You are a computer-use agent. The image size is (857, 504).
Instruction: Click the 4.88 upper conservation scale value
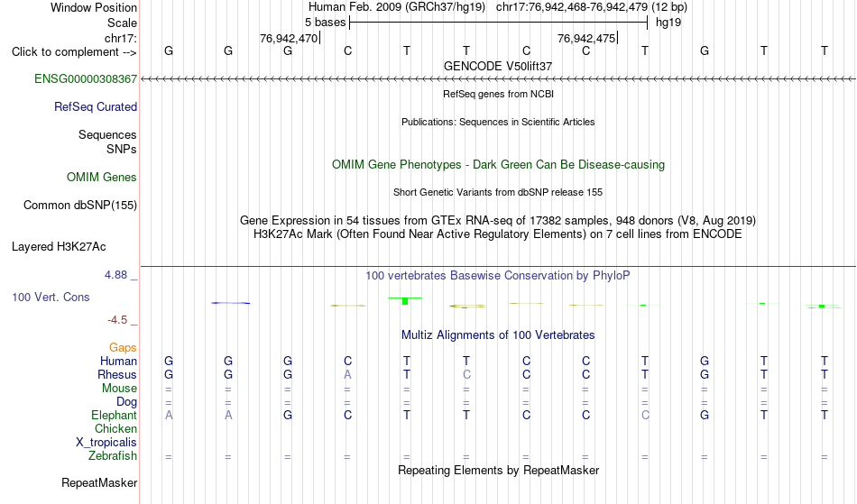115,275
